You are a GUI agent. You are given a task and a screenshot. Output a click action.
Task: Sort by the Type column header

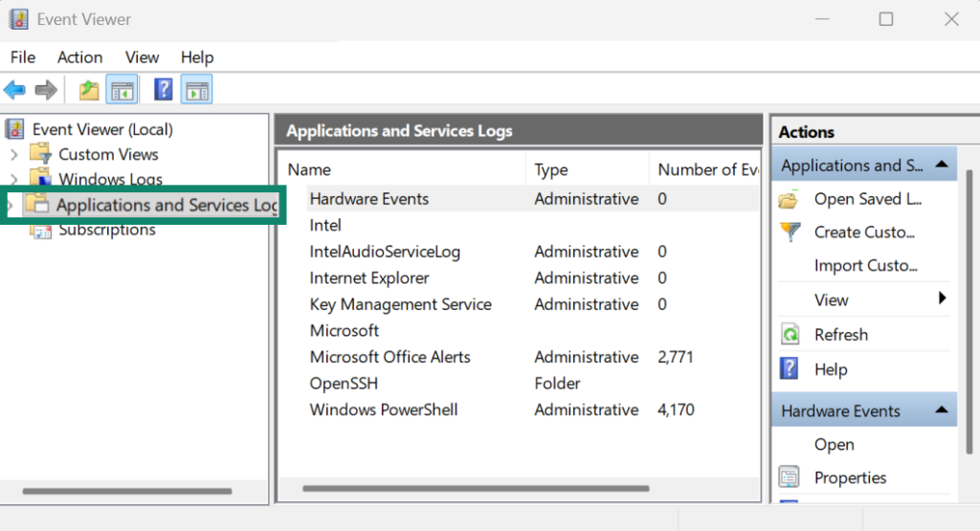pos(551,169)
